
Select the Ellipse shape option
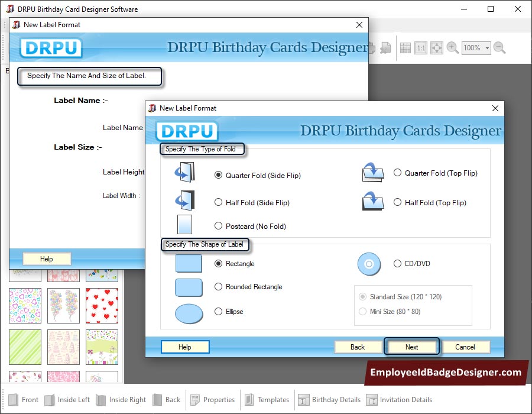(219, 311)
